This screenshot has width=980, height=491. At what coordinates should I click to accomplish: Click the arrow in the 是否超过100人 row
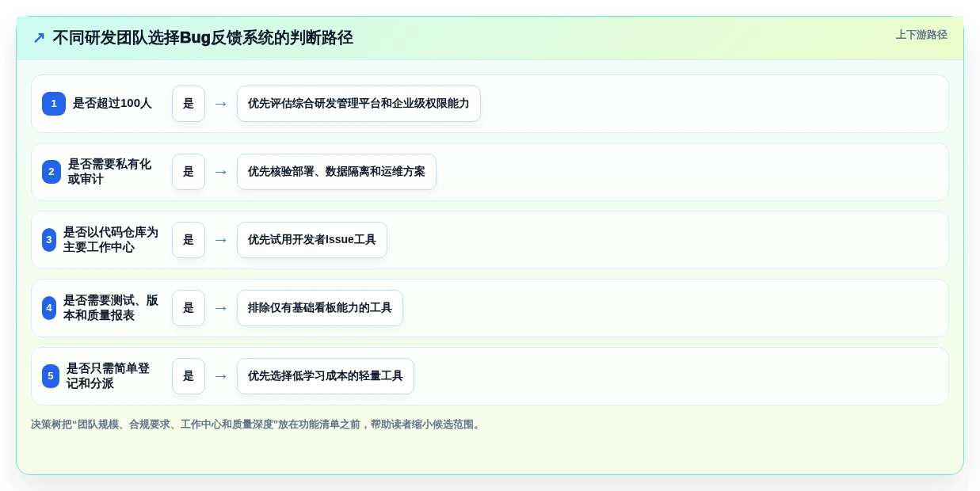coord(221,104)
